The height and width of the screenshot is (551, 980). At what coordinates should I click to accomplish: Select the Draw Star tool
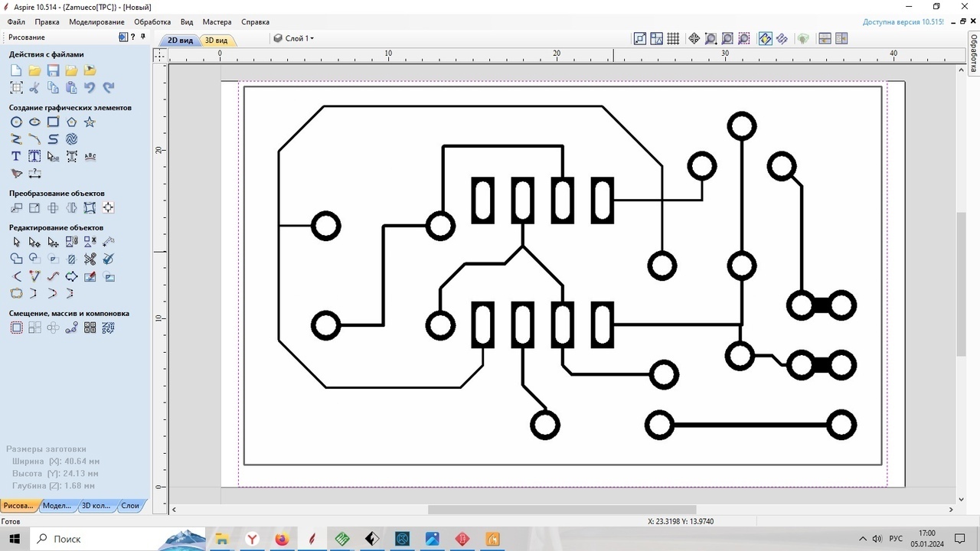[x=90, y=122]
